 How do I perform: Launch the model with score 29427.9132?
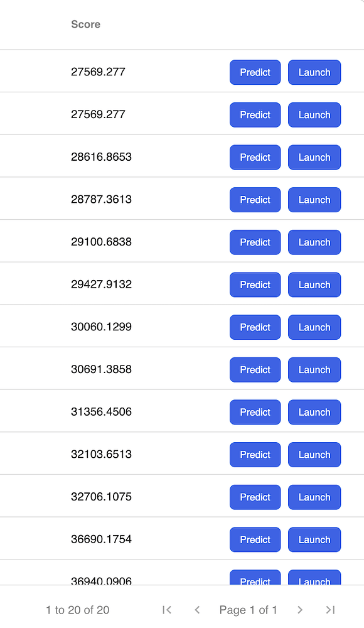tap(314, 284)
